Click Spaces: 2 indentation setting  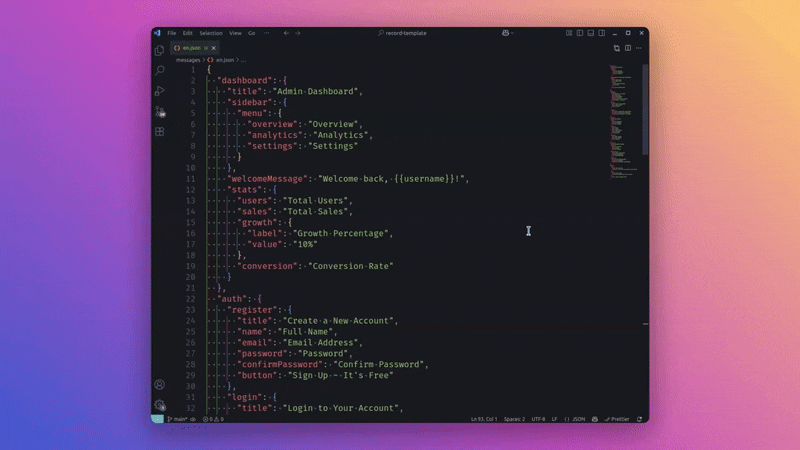pos(514,419)
